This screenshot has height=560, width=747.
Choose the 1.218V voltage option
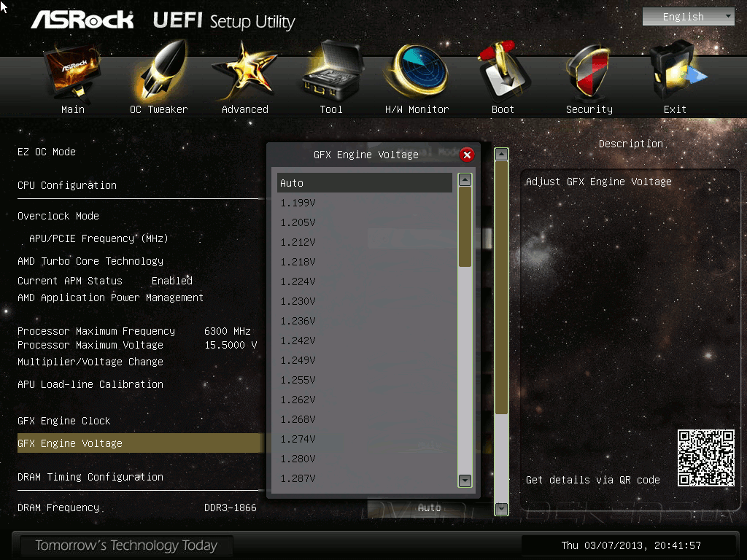pos(365,262)
